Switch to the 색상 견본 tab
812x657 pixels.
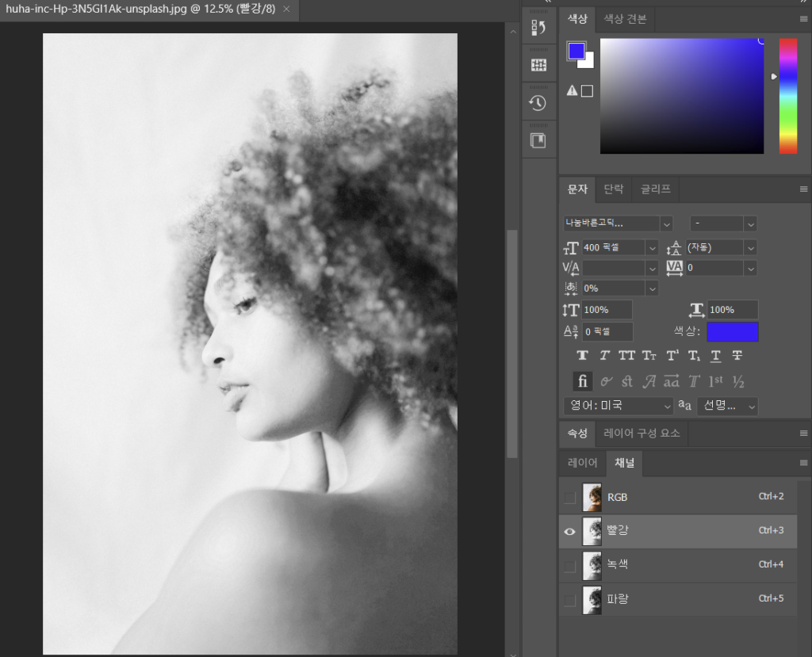(625, 19)
